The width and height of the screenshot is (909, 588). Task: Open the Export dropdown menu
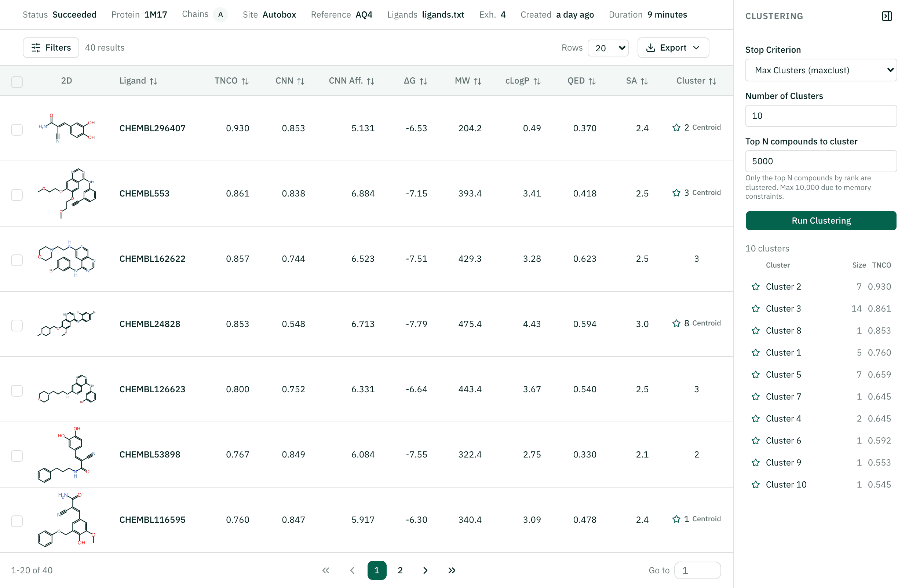coord(673,48)
